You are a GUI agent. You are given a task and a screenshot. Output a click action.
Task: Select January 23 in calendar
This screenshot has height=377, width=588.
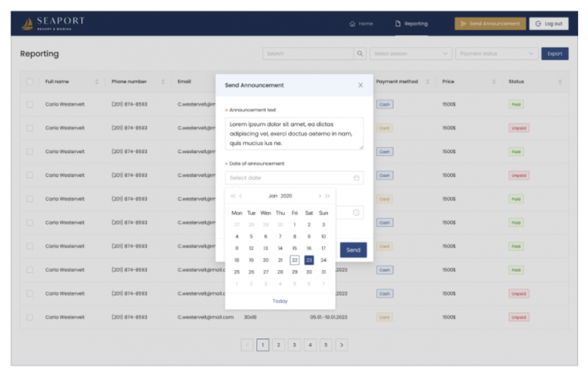[309, 260]
